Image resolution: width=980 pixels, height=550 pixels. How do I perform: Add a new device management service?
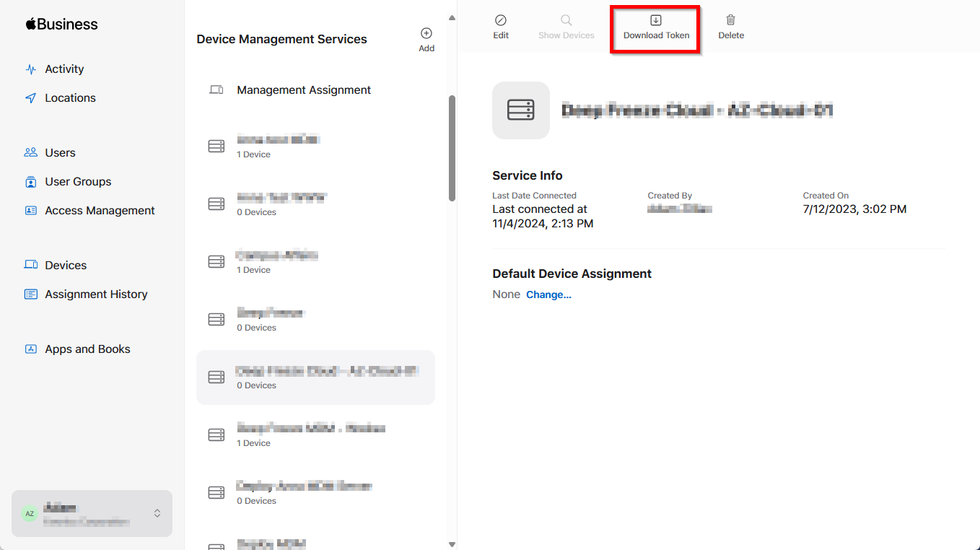point(426,40)
